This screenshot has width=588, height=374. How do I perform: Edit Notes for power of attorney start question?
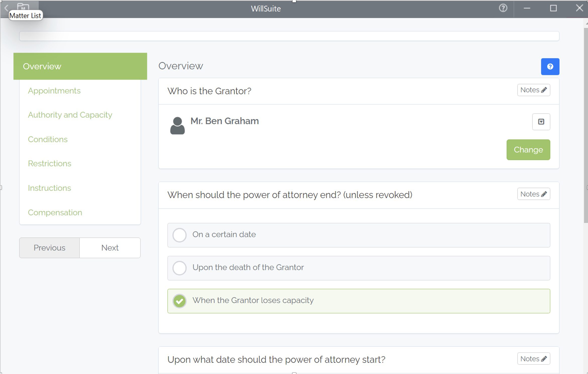point(533,359)
